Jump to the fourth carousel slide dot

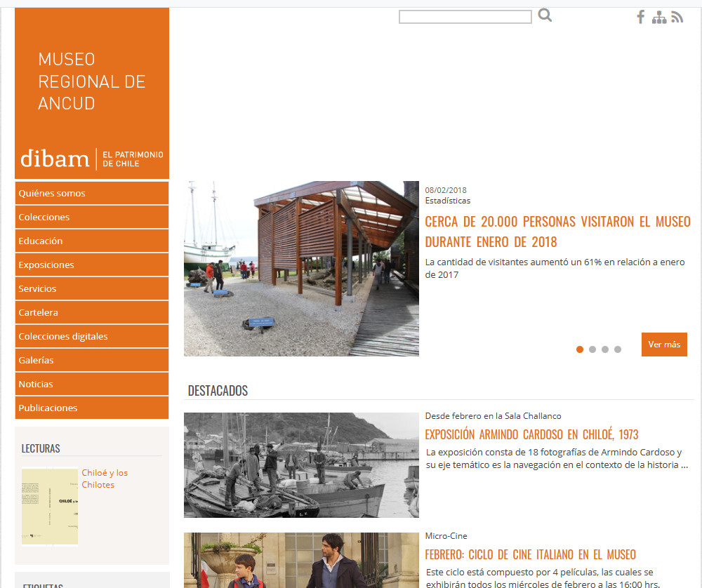pos(618,349)
